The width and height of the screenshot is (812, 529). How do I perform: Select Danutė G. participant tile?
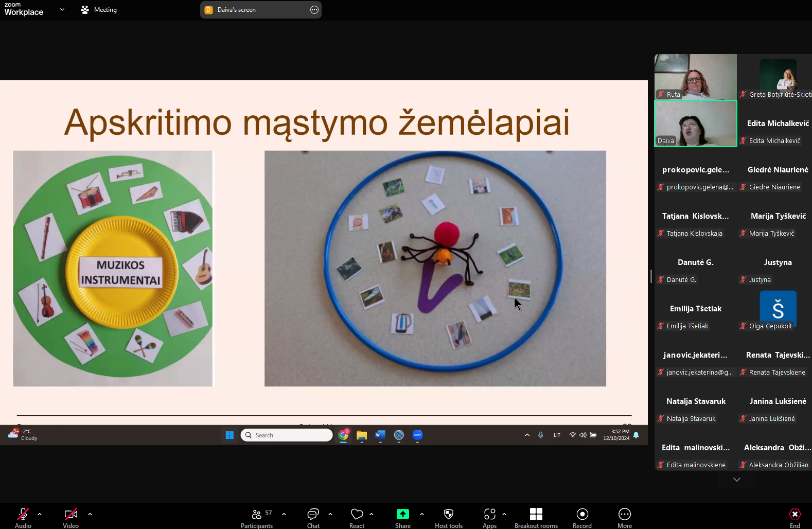point(695,262)
